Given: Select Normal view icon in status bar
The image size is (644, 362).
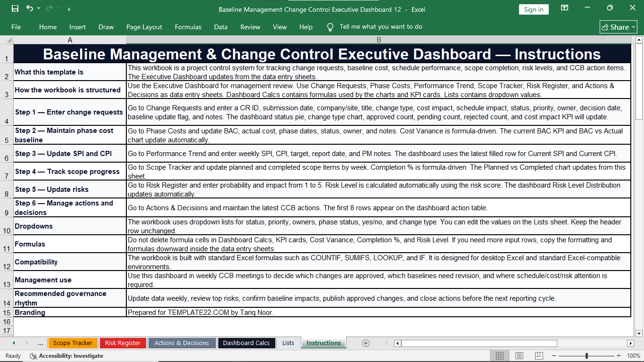Looking at the screenshot, I should click(500, 355).
